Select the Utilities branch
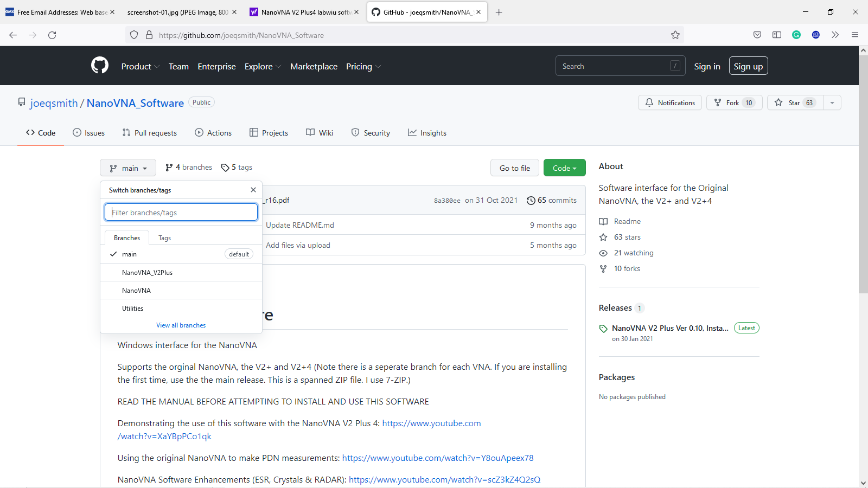 [x=181, y=309]
